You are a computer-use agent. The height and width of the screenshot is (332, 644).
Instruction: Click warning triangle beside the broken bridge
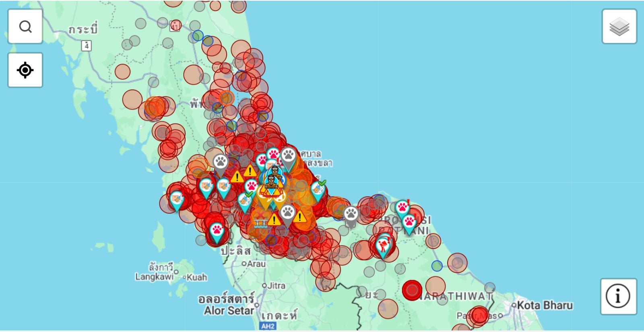tap(274, 220)
